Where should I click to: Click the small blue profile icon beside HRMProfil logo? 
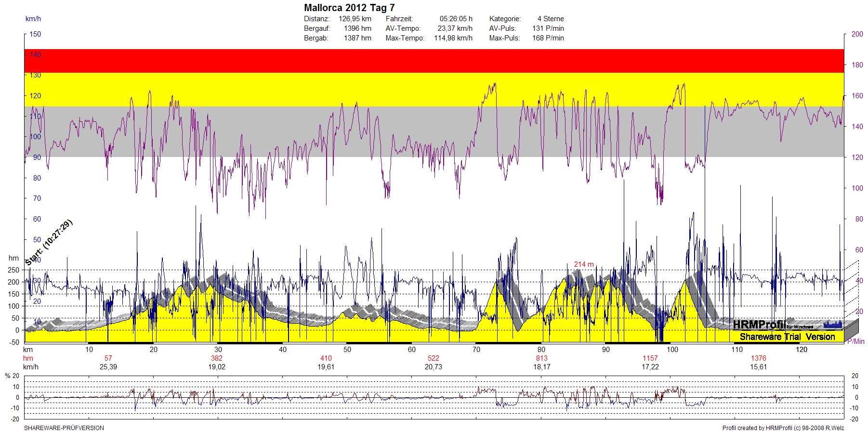(x=832, y=325)
